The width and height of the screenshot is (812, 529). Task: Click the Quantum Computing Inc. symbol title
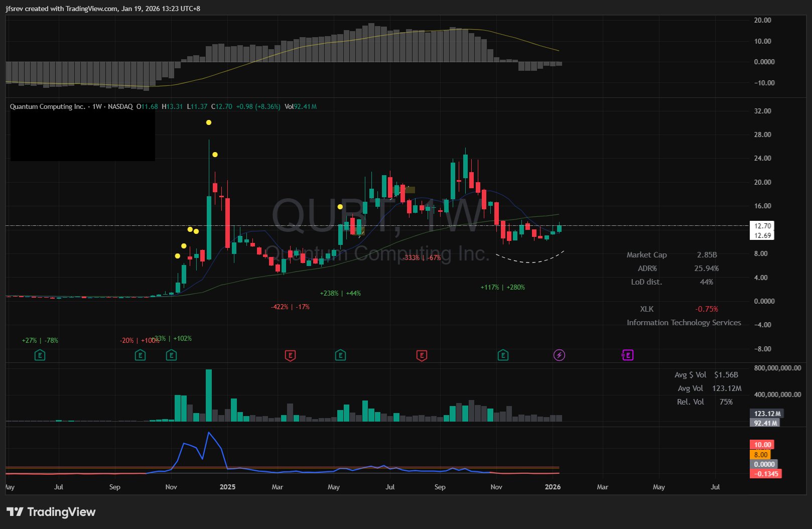point(48,106)
